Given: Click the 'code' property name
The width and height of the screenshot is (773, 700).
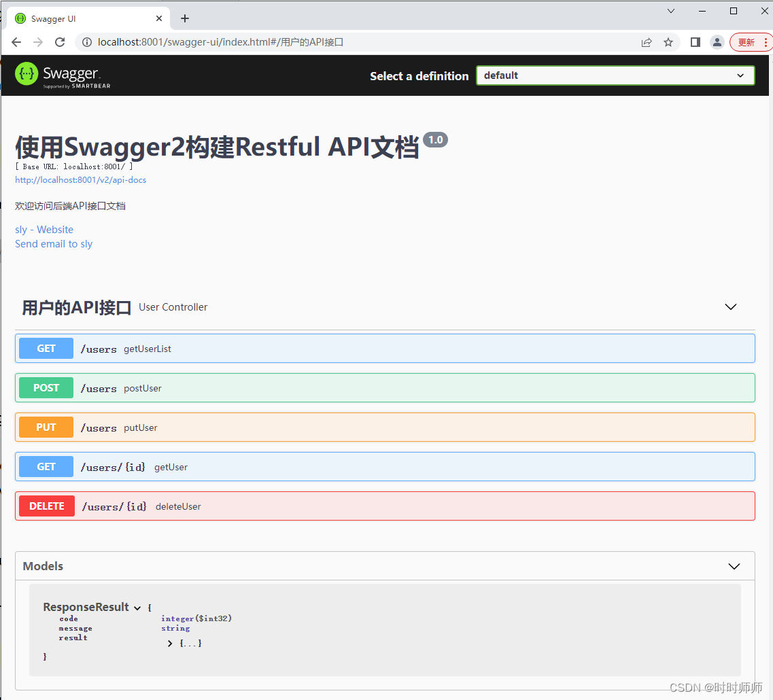Looking at the screenshot, I should (x=69, y=618).
